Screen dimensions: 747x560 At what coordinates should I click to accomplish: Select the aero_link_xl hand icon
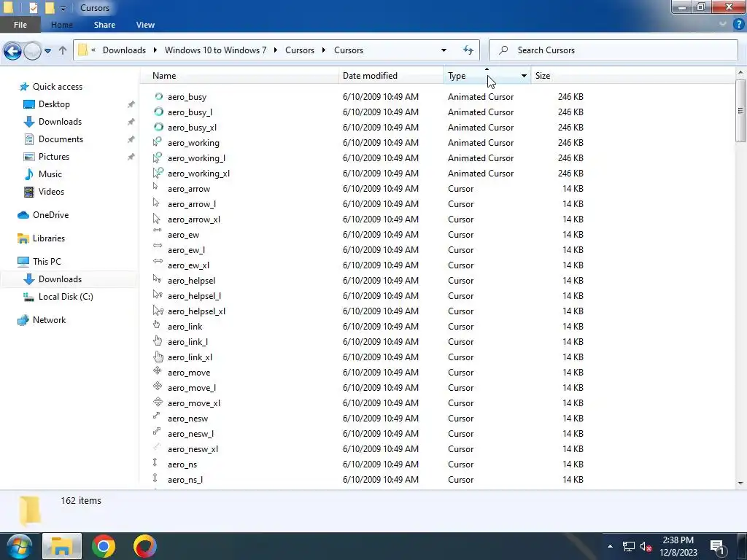[158, 357]
